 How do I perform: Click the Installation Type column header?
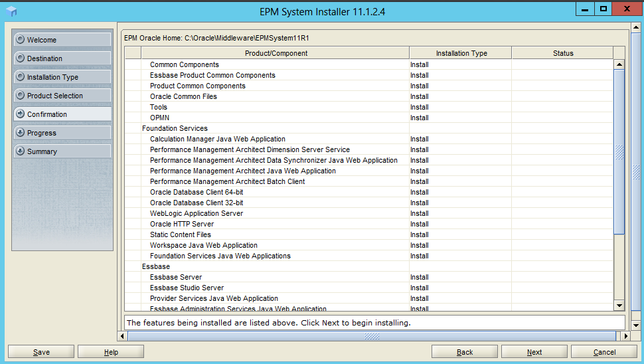pos(461,53)
